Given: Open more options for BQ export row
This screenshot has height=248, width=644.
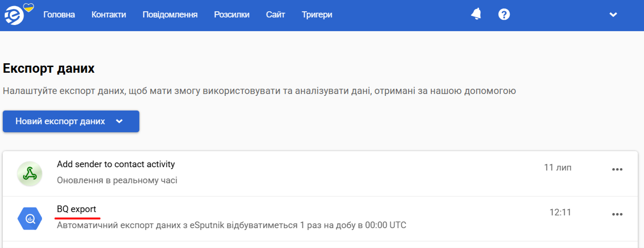Looking at the screenshot, I should 617,214.
